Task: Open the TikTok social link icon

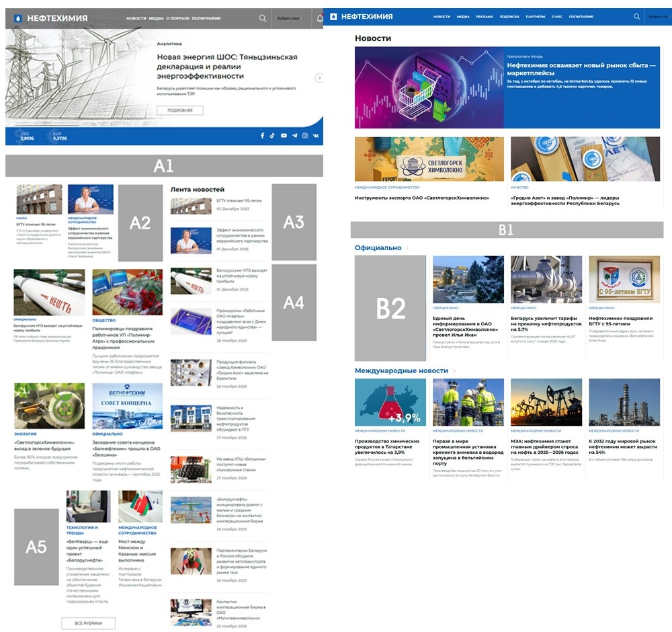Action: (273, 136)
